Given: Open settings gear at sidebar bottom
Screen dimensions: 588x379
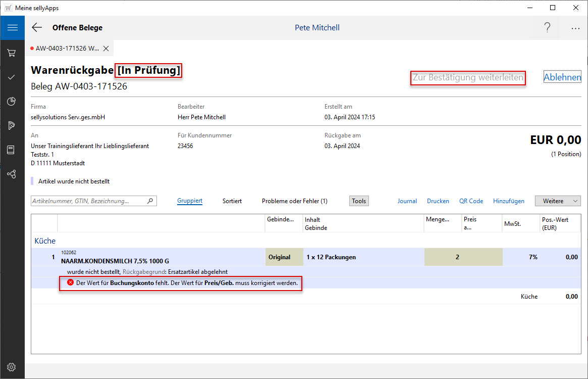Looking at the screenshot, I should [x=12, y=367].
